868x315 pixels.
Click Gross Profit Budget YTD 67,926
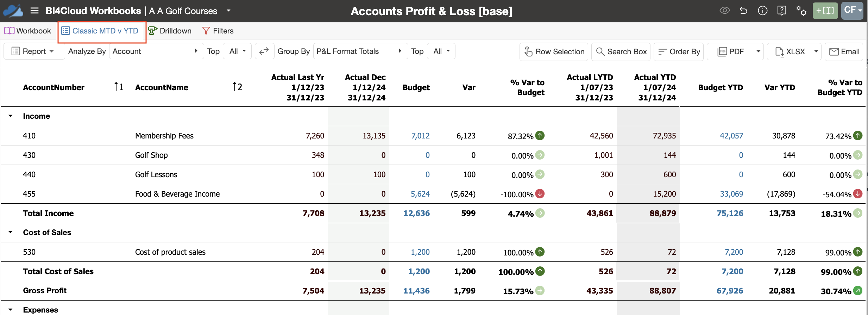(730, 291)
